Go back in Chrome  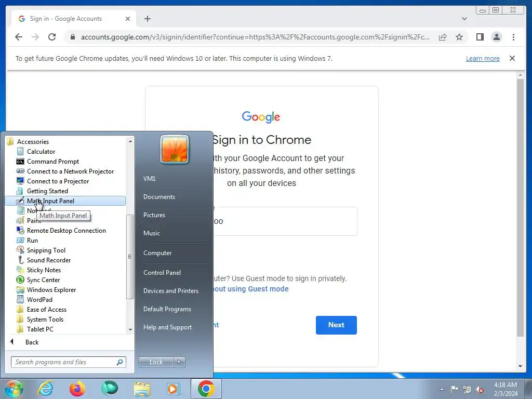[x=19, y=37]
